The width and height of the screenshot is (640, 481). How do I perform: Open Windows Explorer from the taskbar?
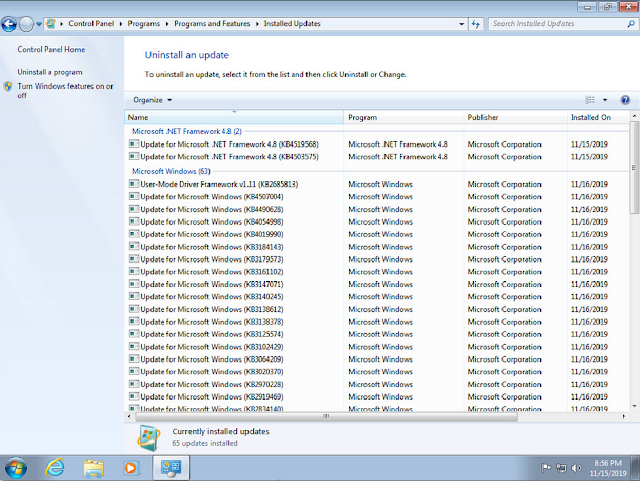pos(93,468)
